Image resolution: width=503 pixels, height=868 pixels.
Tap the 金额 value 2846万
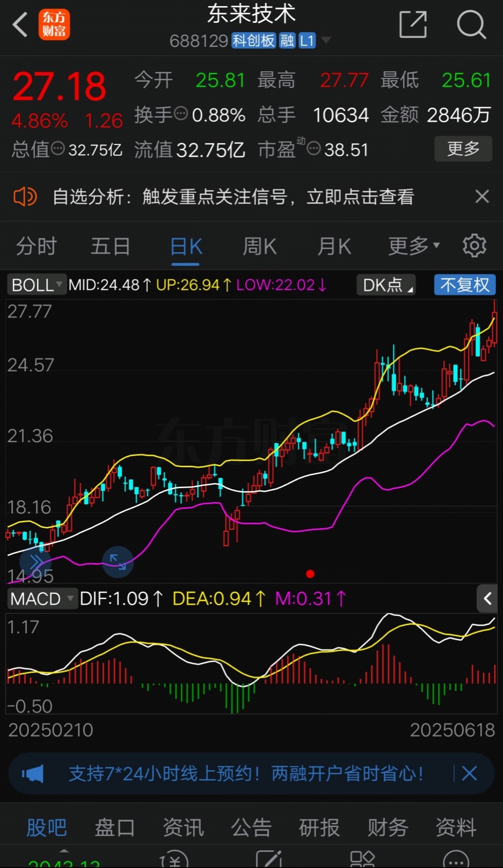pos(459,115)
